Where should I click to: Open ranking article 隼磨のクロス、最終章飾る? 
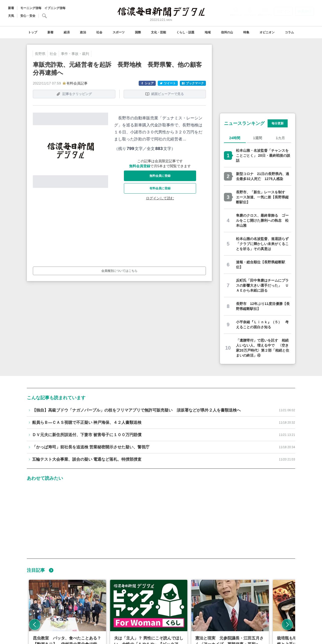[x=263, y=220]
